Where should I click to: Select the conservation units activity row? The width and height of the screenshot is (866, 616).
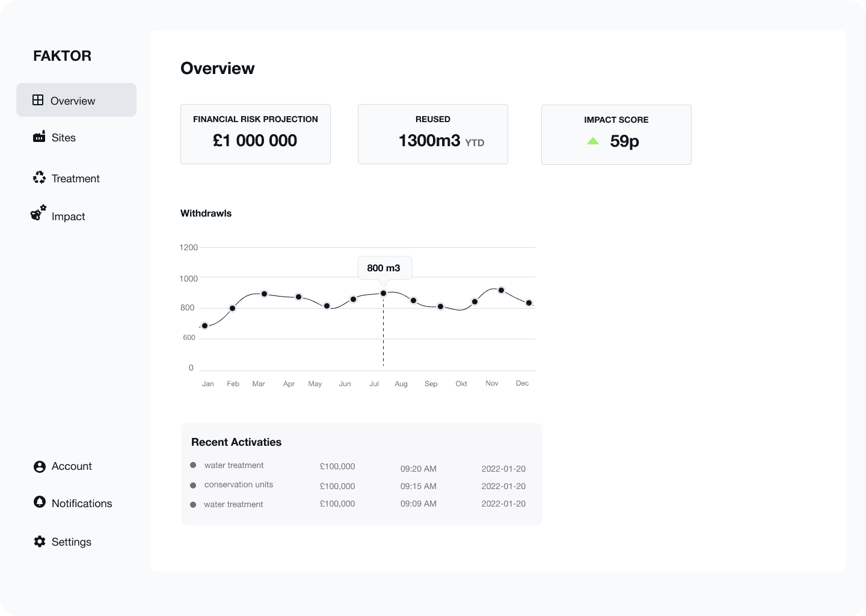[x=239, y=485]
